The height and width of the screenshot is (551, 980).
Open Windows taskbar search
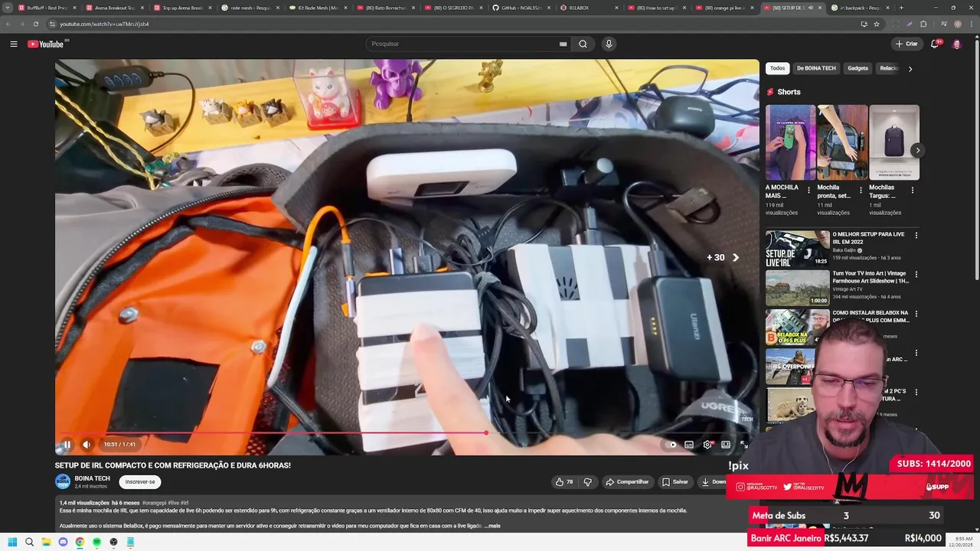29,543
